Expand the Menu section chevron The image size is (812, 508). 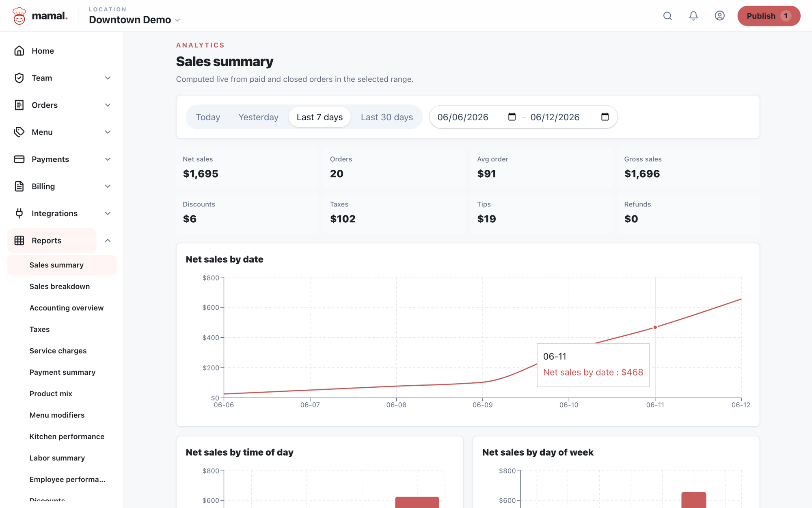point(108,132)
